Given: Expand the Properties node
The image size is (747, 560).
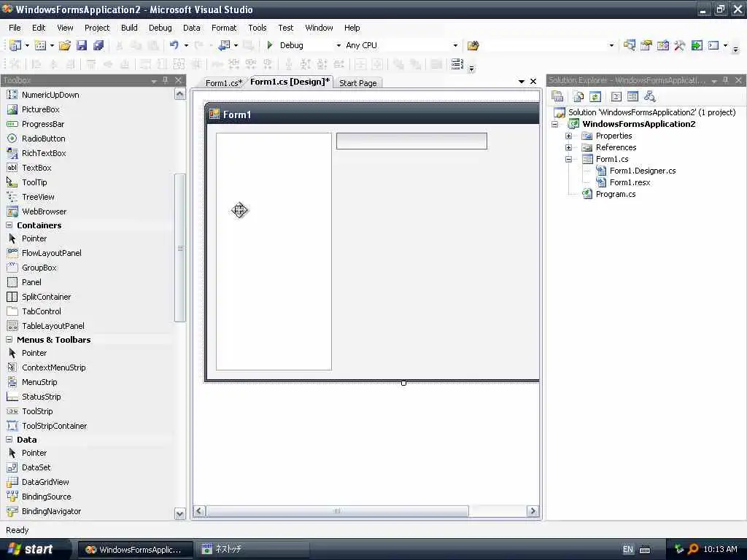Looking at the screenshot, I should [x=568, y=136].
